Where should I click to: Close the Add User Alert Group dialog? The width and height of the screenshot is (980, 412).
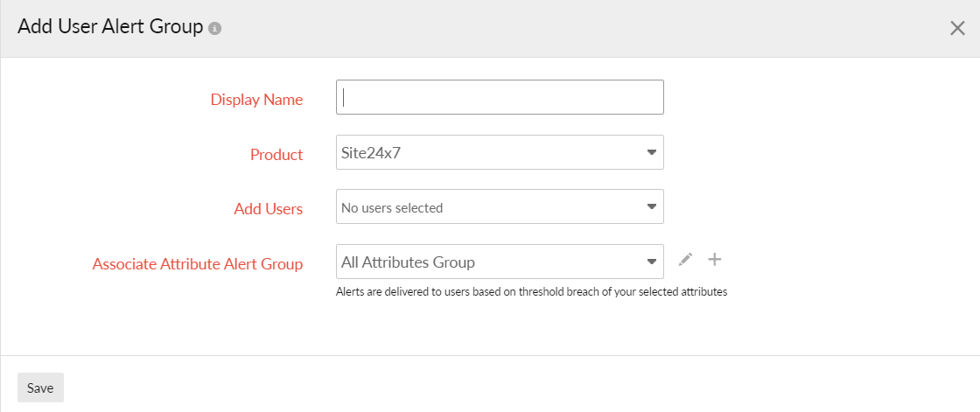click(957, 28)
